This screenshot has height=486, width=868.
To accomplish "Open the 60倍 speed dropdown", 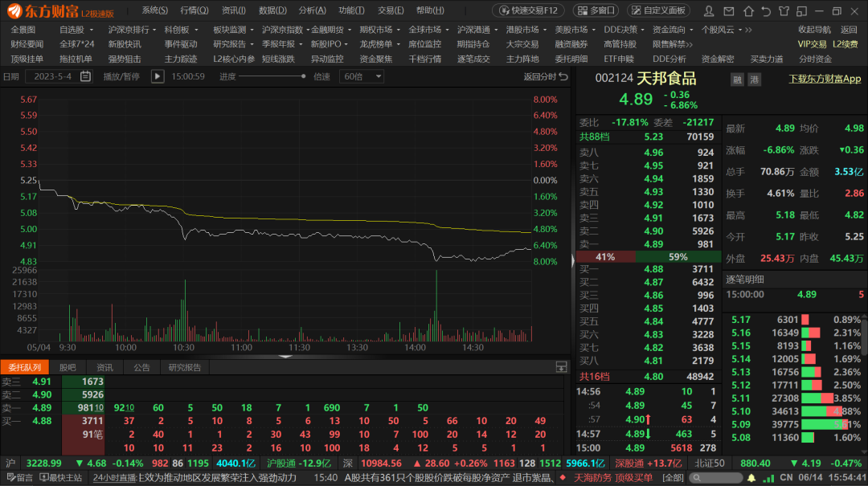I will point(362,76).
